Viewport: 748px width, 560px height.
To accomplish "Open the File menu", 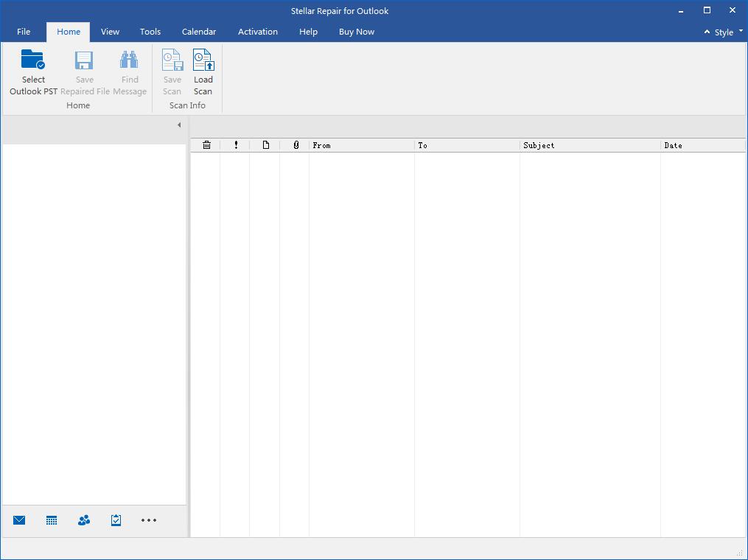I will point(24,32).
